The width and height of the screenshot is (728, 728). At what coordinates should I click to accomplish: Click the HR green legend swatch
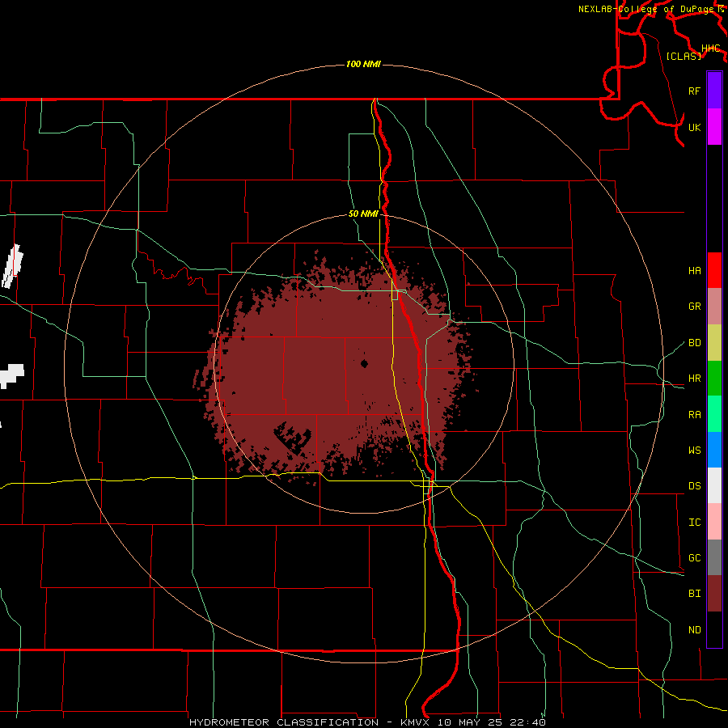[x=714, y=379]
